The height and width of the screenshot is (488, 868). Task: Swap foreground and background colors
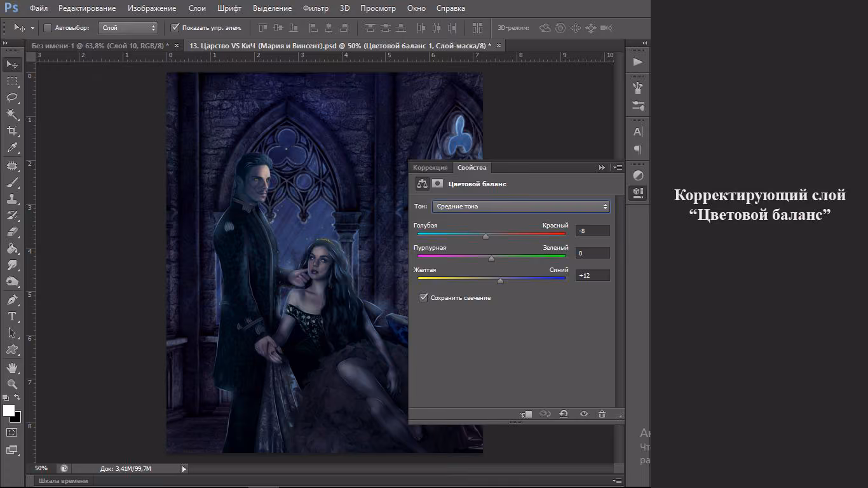[17, 398]
